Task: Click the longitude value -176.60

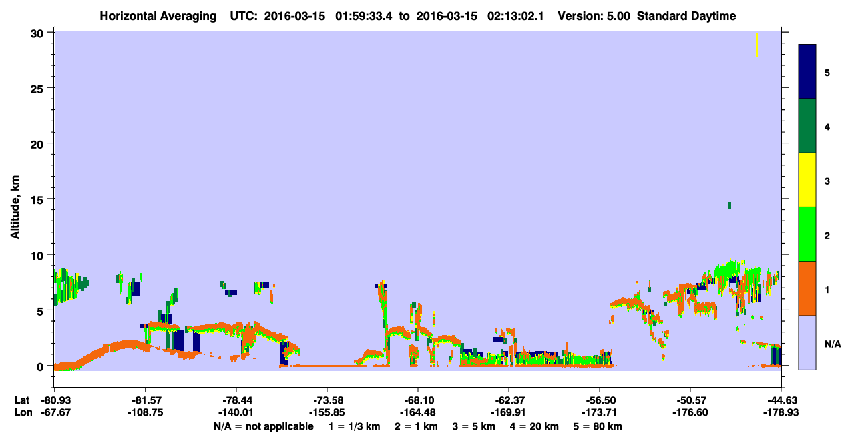Action: coord(690,412)
